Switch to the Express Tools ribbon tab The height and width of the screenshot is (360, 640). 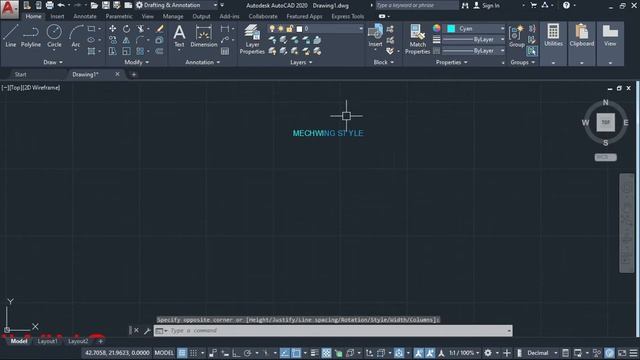coord(347,16)
